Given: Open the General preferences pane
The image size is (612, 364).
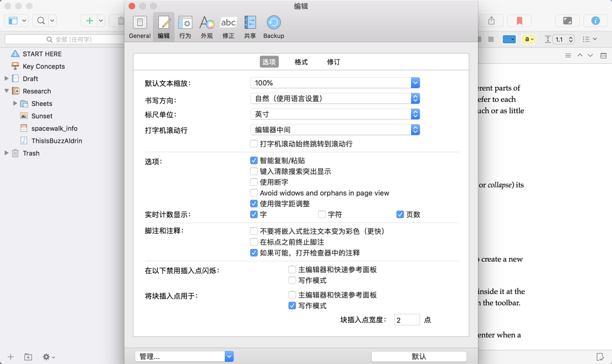Looking at the screenshot, I should (139, 26).
